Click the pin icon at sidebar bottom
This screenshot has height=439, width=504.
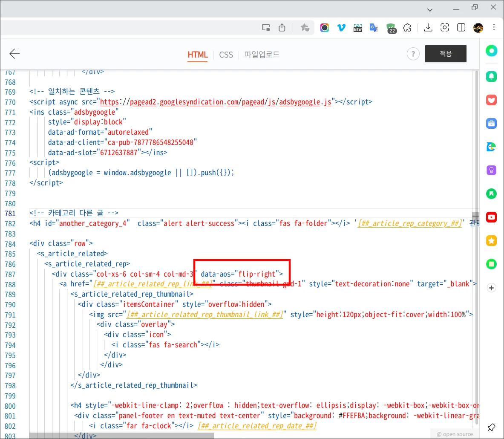tap(492, 427)
